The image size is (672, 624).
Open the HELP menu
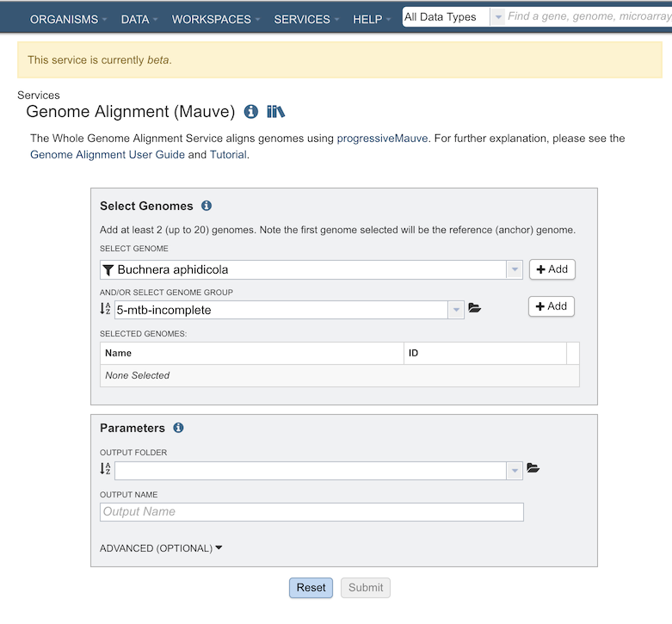tap(372, 19)
